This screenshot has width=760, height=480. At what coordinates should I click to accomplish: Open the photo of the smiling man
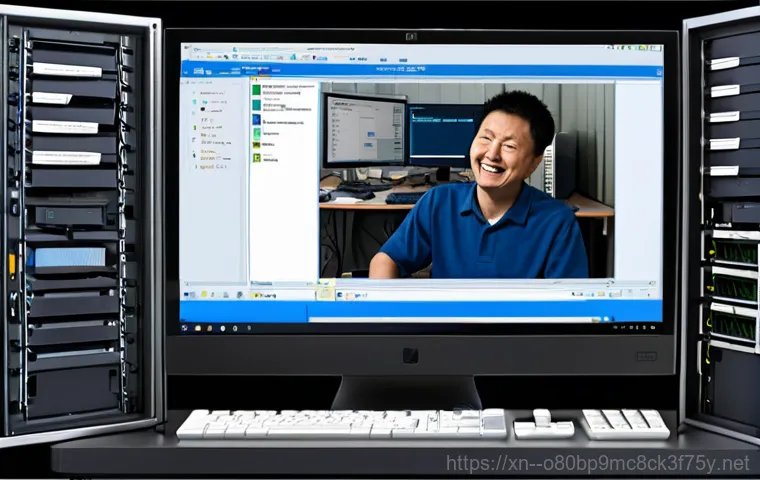pyautogui.click(x=466, y=180)
